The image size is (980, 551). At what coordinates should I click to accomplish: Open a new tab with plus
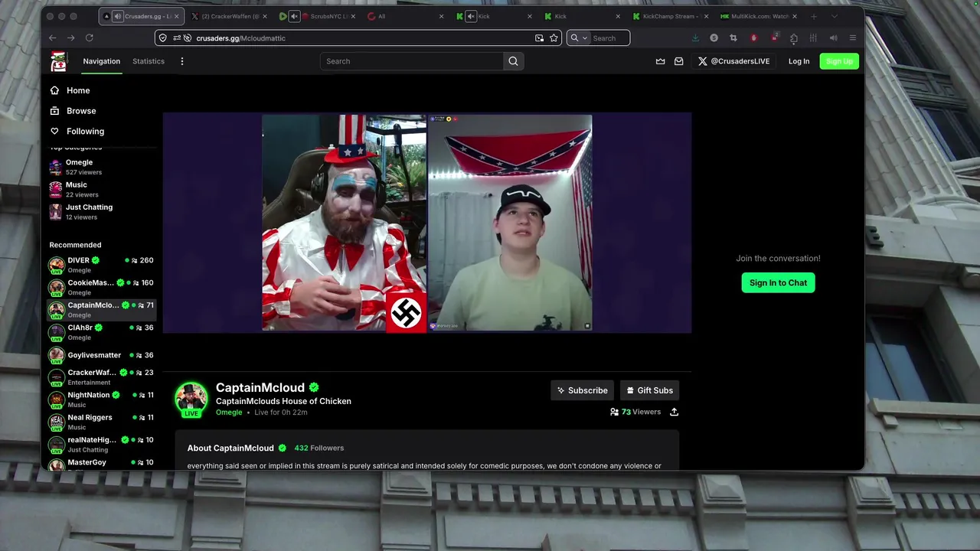click(814, 16)
